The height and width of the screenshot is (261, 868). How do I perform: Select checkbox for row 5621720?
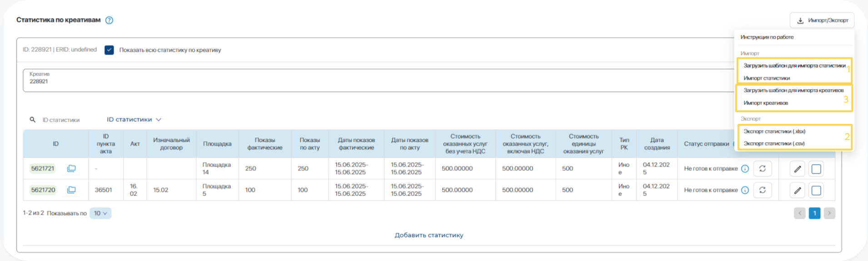pos(816,191)
